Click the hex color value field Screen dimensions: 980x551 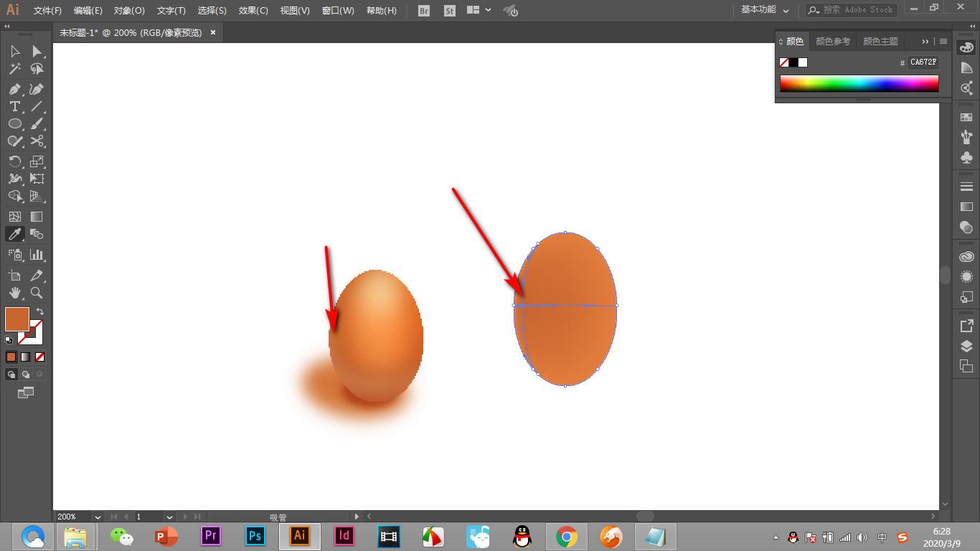click(923, 62)
